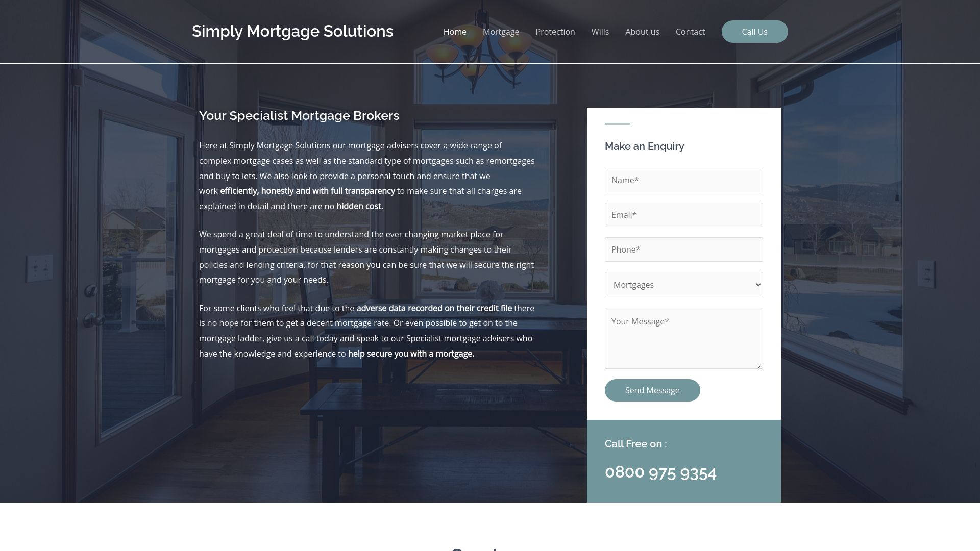Expand the enquiry service type selector
Viewport: 980px width, 551px height.
(683, 285)
